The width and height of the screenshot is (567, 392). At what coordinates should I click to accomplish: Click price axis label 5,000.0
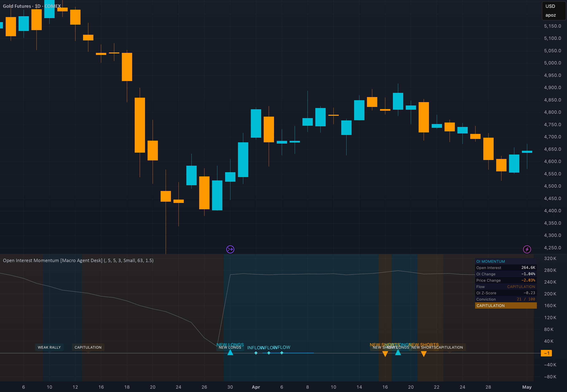click(x=552, y=63)
